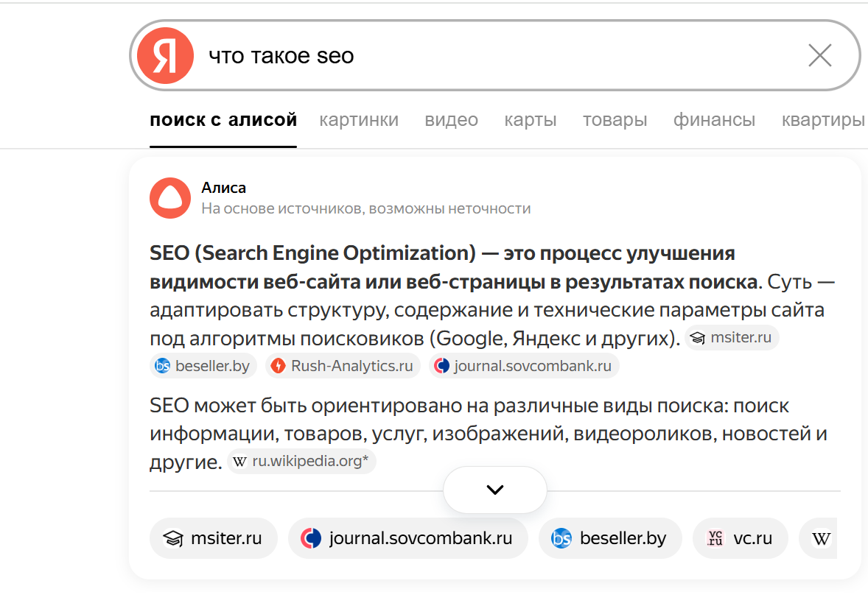The width and height of the screenshot is (868, 603).
Task: Open journal.sovcombank.ru in bottom sources row
Action: [x=407, y=538]
